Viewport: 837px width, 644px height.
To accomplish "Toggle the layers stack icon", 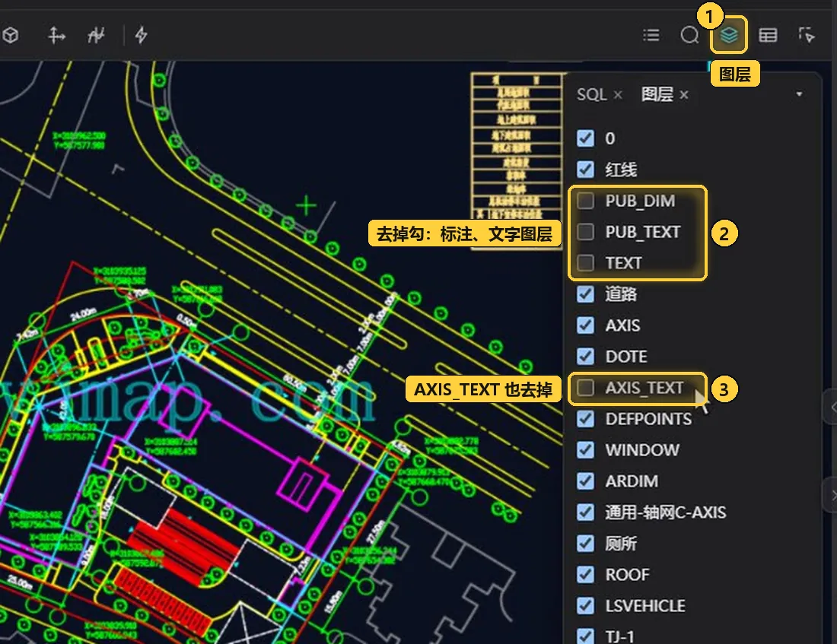I will coord(729,35).
